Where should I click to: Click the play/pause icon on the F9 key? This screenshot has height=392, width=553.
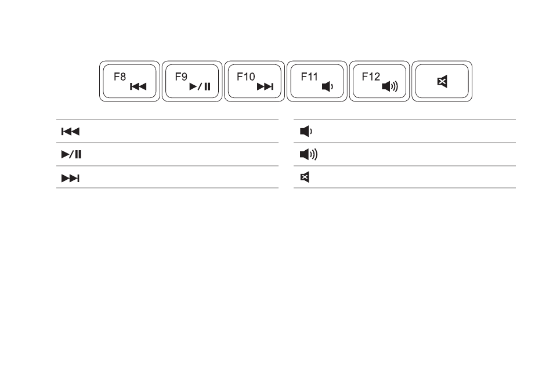[x=200, y=86]
